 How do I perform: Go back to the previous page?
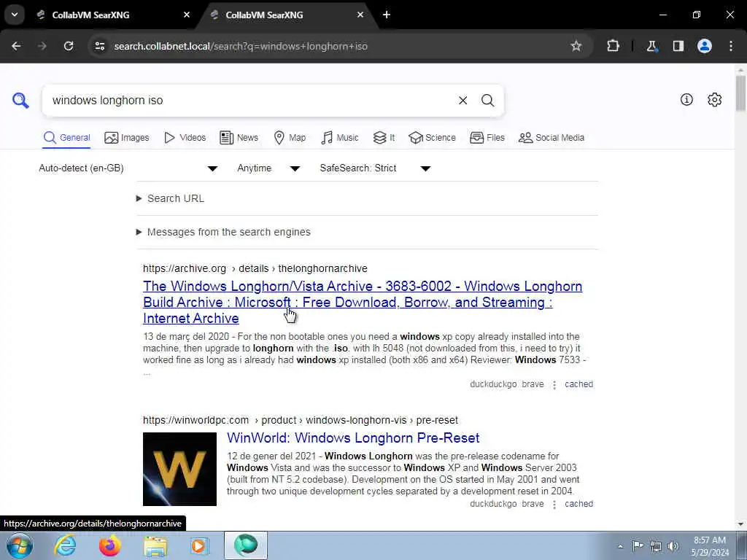(16, 46)
